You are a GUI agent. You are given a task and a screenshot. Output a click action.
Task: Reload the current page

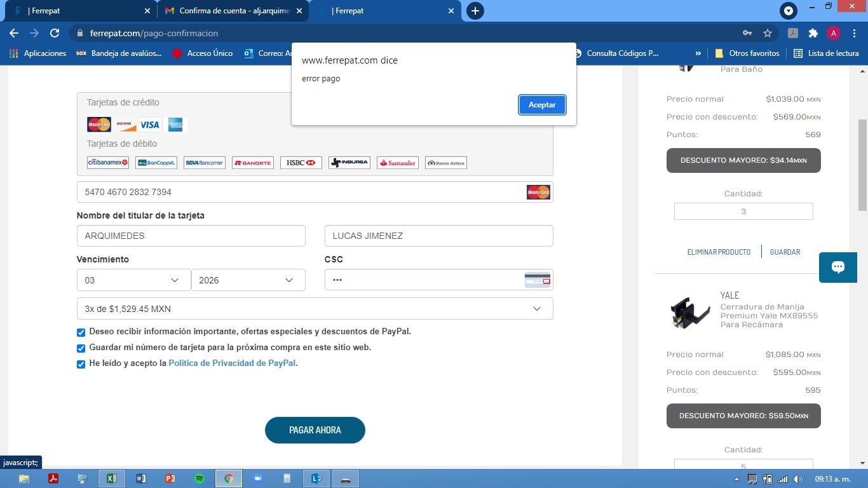(55, 33)
